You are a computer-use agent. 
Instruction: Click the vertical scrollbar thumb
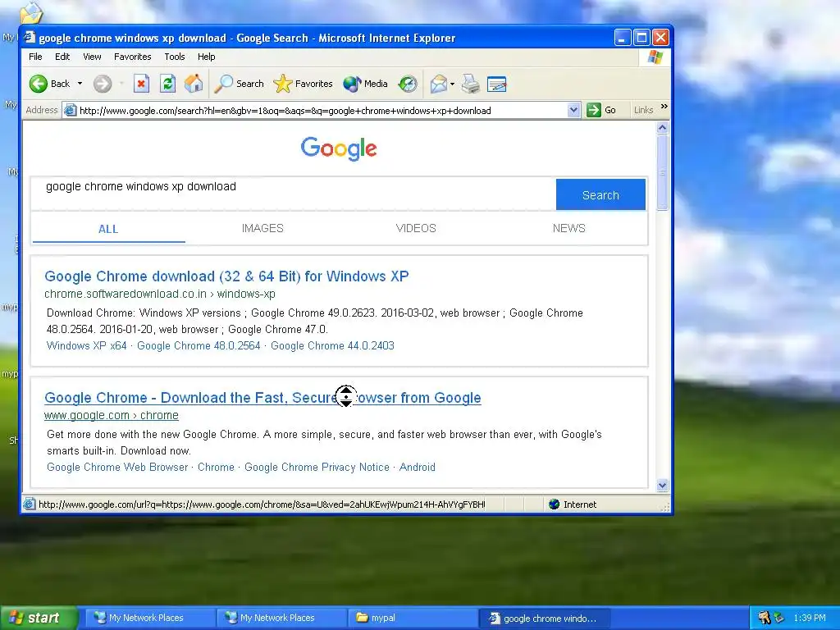click(663, 172)
